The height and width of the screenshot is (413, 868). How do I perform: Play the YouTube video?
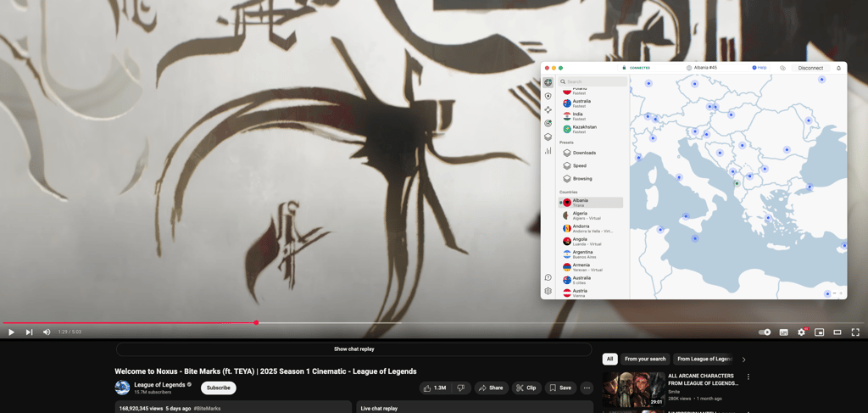pos(11,332)
